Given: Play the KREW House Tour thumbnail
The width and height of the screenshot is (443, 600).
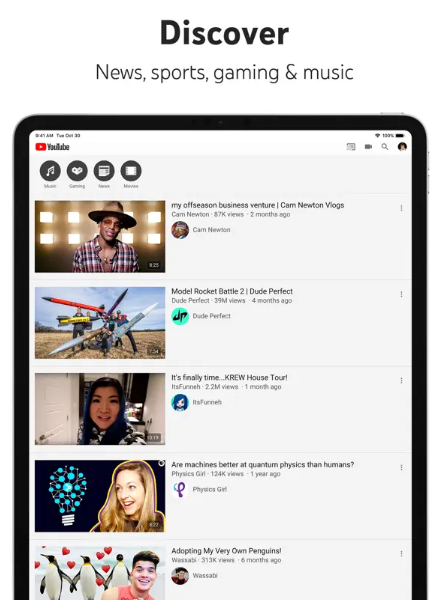Looking at the screenshot, I should point(100,409).
